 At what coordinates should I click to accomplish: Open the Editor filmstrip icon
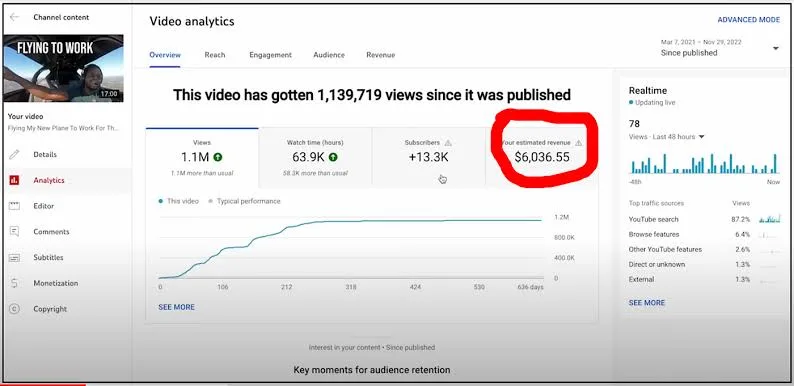click(14, 206)
